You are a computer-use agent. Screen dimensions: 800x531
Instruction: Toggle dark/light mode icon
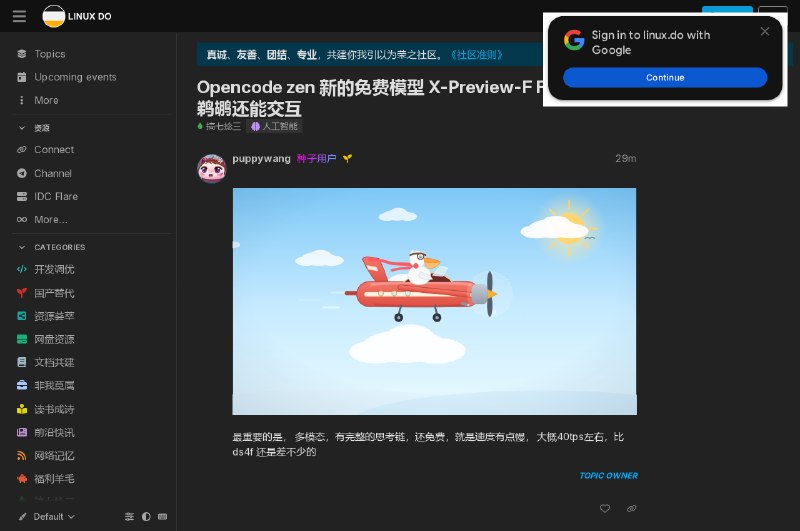click(146, 517)
